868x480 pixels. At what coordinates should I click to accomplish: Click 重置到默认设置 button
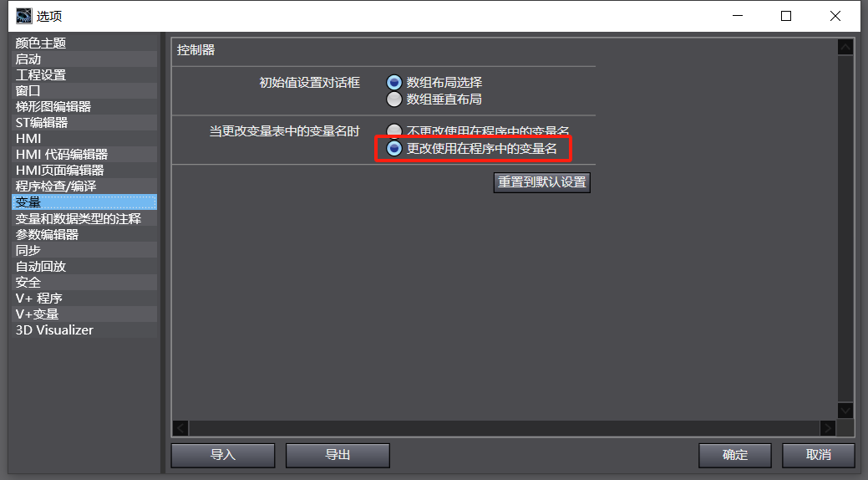click(542, 182)
